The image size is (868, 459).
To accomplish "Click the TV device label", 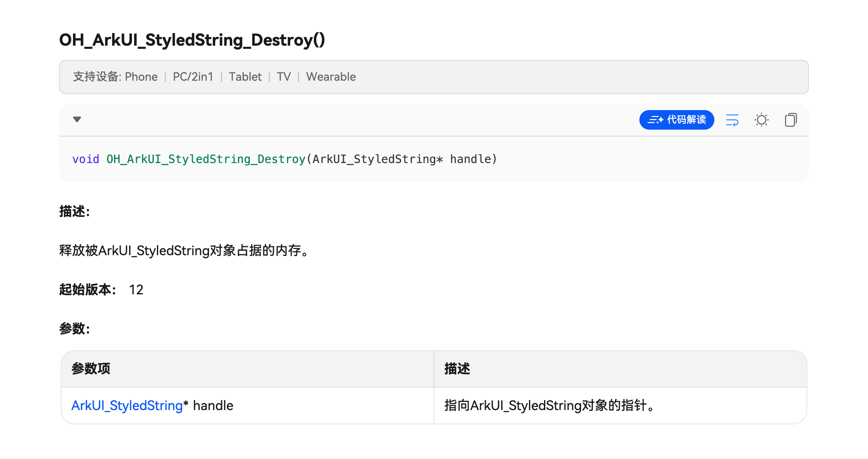I will [284, 77].
